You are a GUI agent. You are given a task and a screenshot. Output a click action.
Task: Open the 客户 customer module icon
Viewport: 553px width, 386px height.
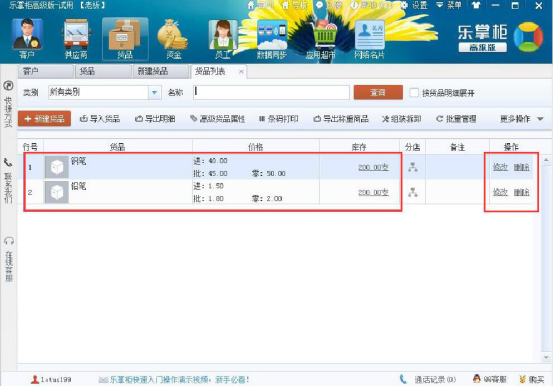(x=27, y=38)
